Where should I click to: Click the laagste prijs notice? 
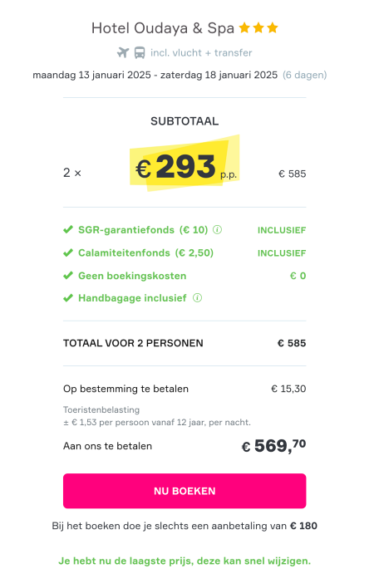tap(185, 561)
